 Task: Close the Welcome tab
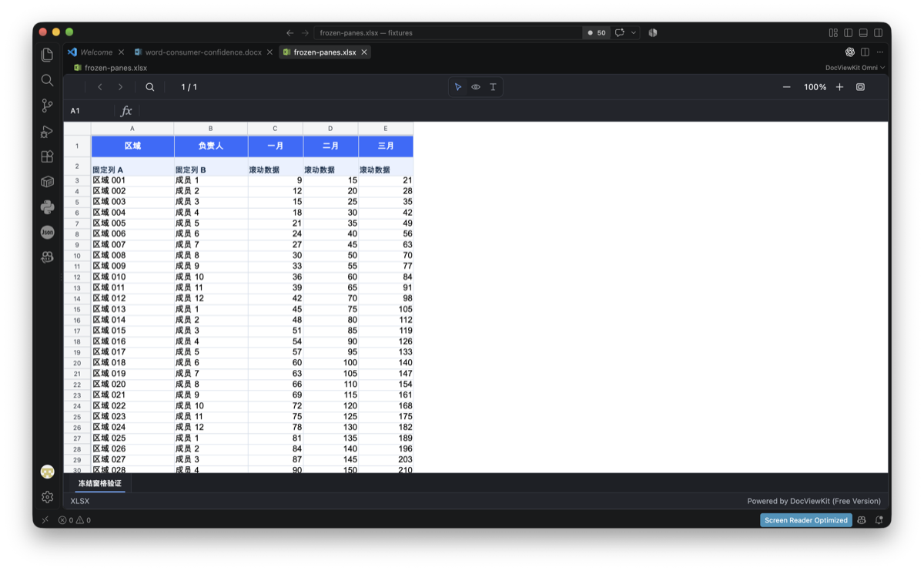121,52
